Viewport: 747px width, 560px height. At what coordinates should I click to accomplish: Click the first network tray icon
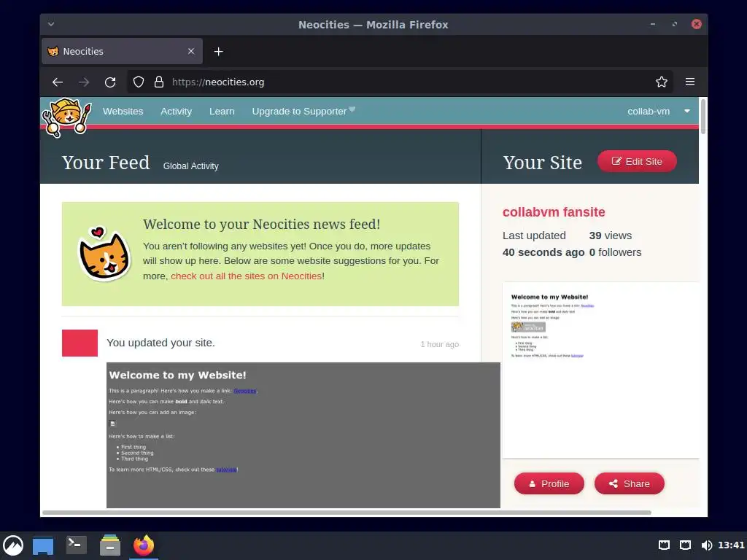664,545
